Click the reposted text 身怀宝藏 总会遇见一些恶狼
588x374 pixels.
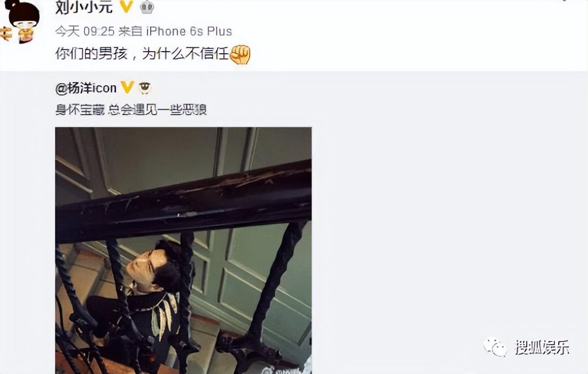(131, 110)
